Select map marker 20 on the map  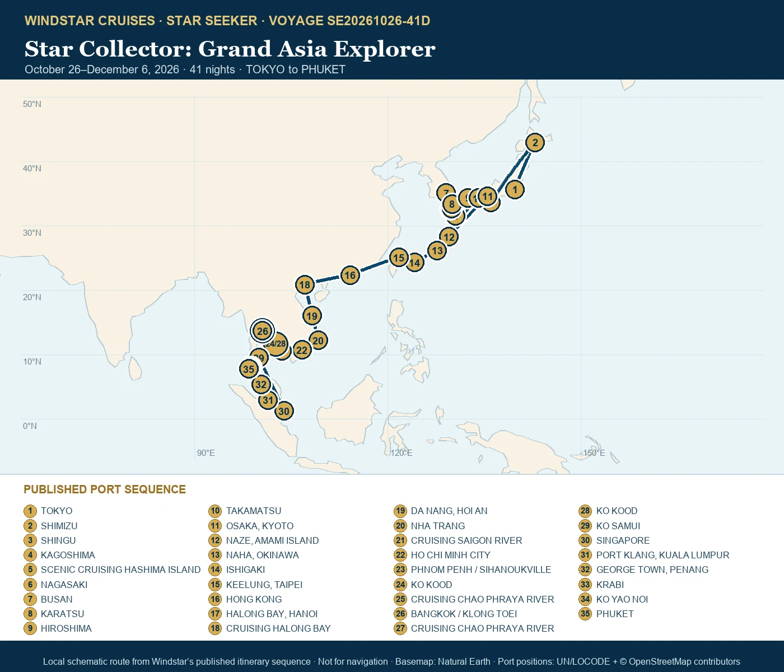318,340
